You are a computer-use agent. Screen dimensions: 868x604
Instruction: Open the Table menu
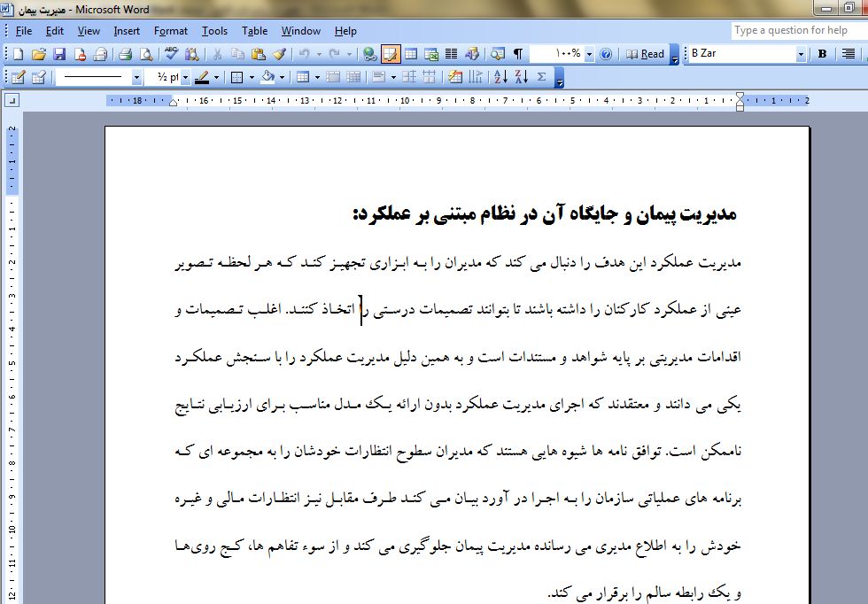[x=254, y=31]
